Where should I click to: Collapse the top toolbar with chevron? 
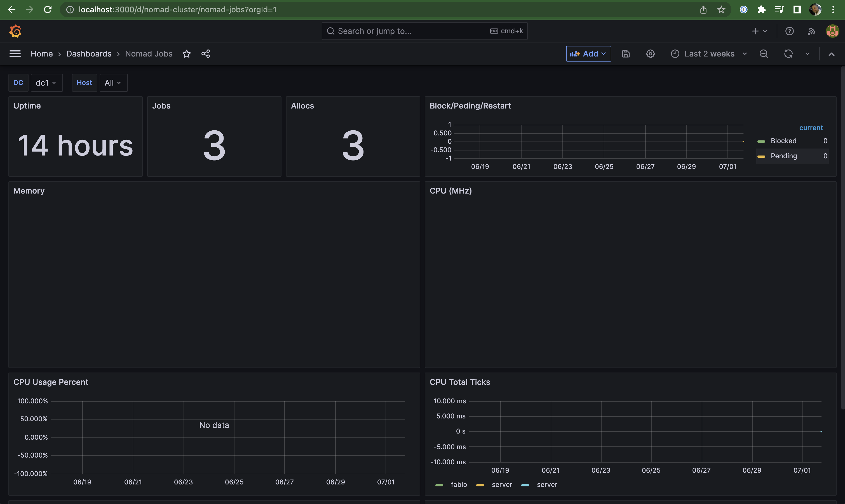coord(831,54)
